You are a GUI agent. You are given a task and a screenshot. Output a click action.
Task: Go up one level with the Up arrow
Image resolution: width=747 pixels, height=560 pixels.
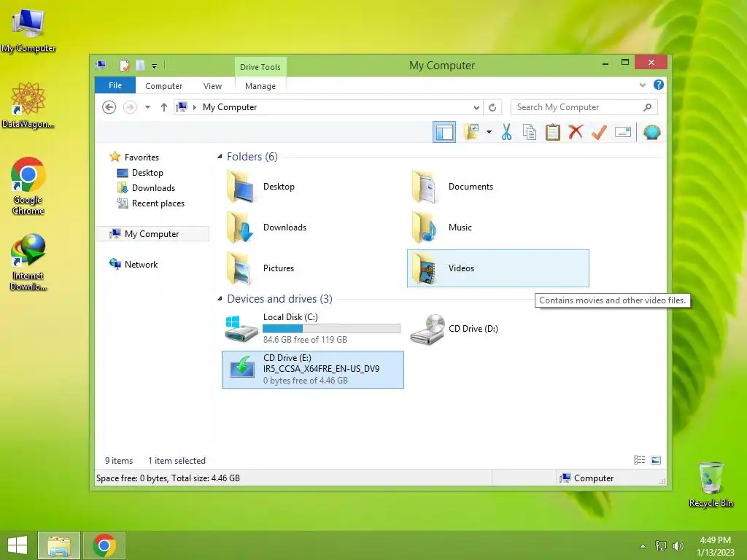coord(164,107)
